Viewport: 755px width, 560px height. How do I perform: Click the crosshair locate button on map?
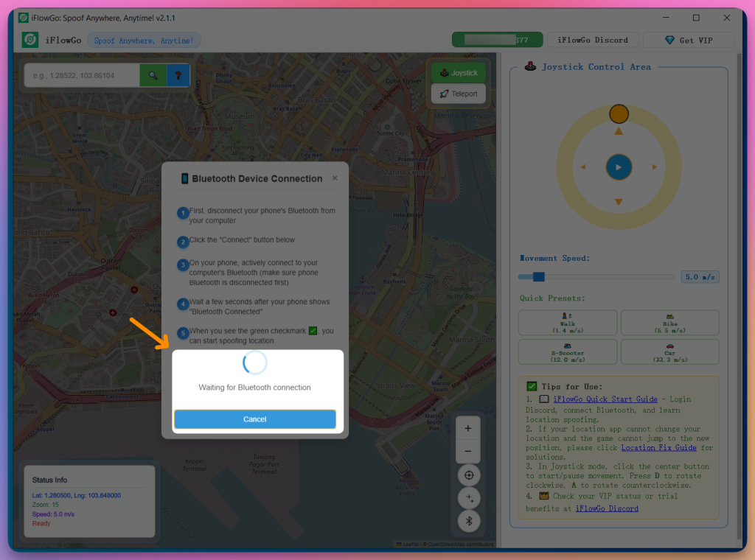click(x=468, y=475)
